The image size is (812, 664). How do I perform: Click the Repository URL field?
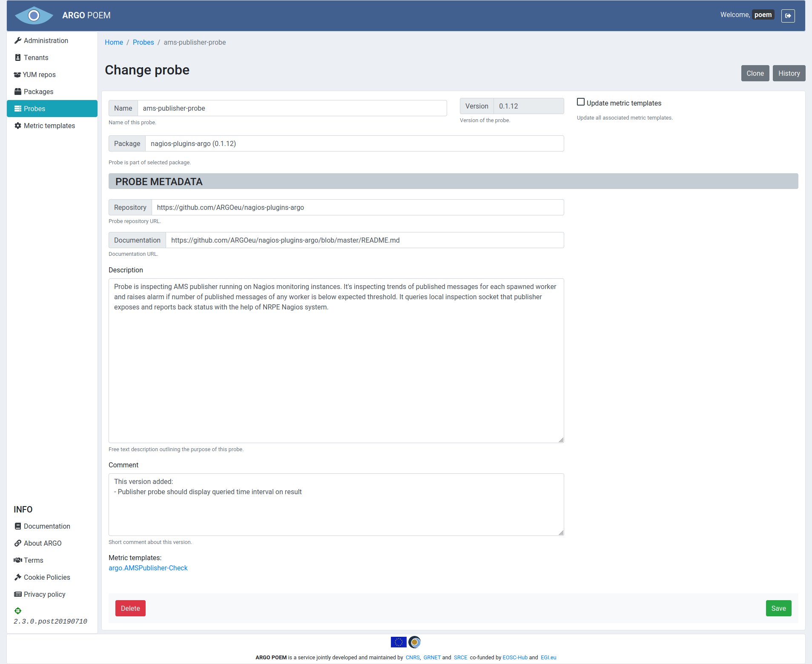(x=358, y=207)
